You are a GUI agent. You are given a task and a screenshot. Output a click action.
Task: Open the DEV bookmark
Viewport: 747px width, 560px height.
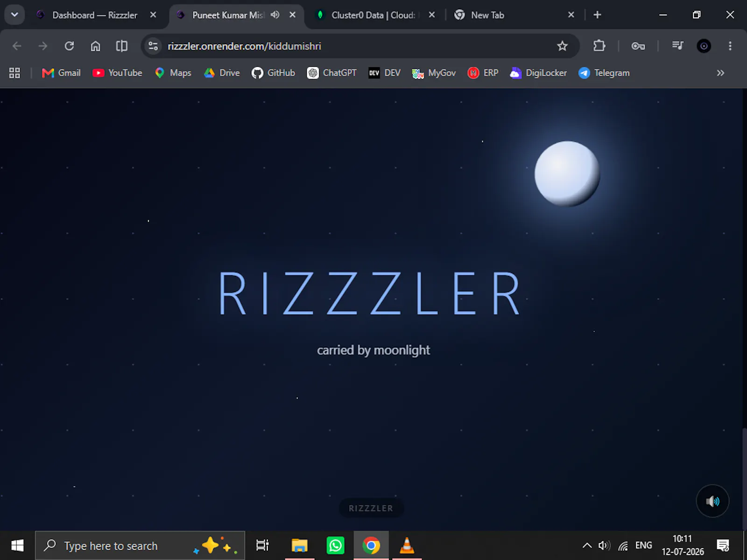pos(384,73)
